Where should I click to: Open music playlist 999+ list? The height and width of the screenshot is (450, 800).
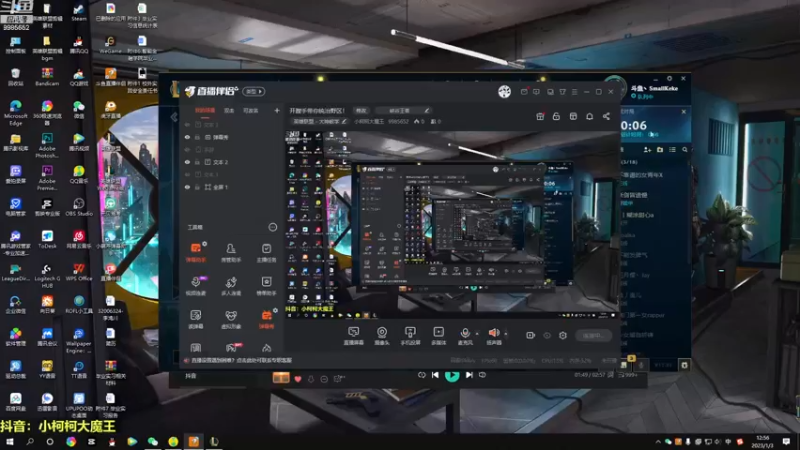(x=628, y=375)
